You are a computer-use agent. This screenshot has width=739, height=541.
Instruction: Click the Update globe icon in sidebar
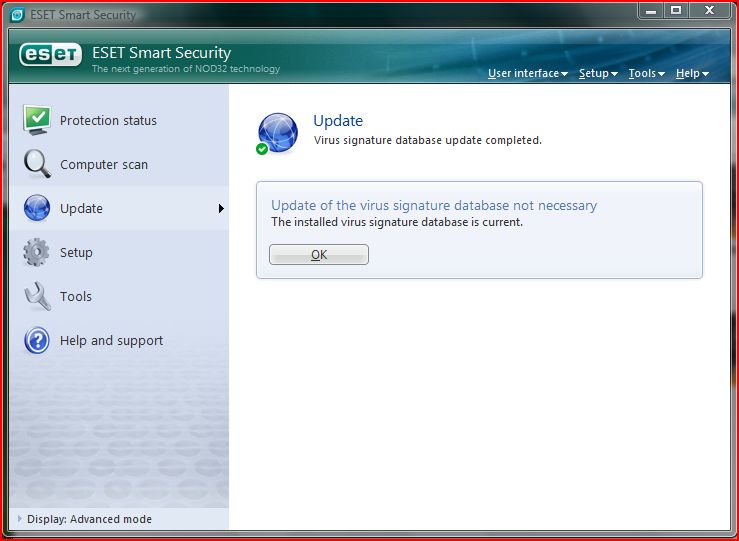37,208
